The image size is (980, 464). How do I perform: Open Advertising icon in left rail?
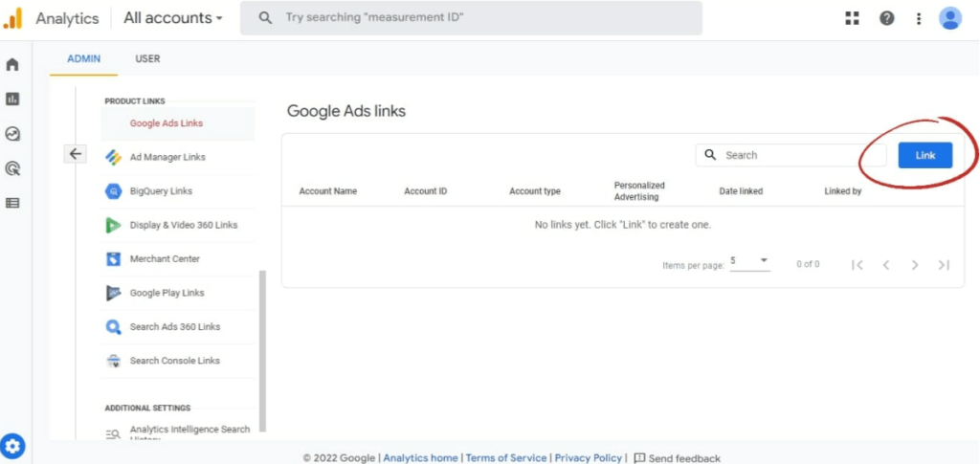12,168
